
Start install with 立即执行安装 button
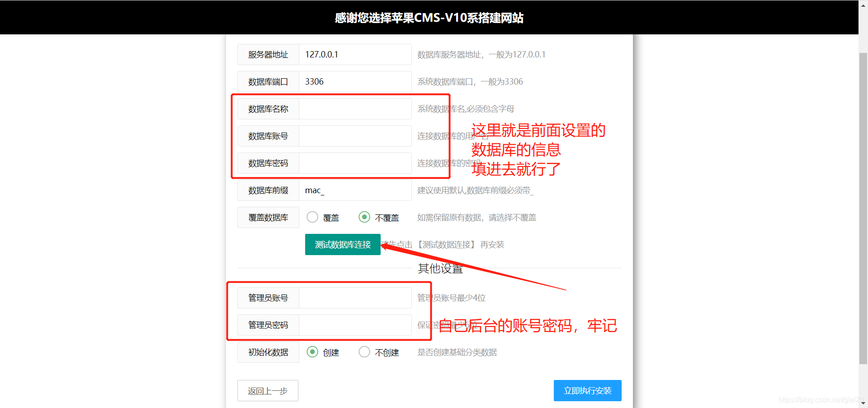[x=587, y=391]
